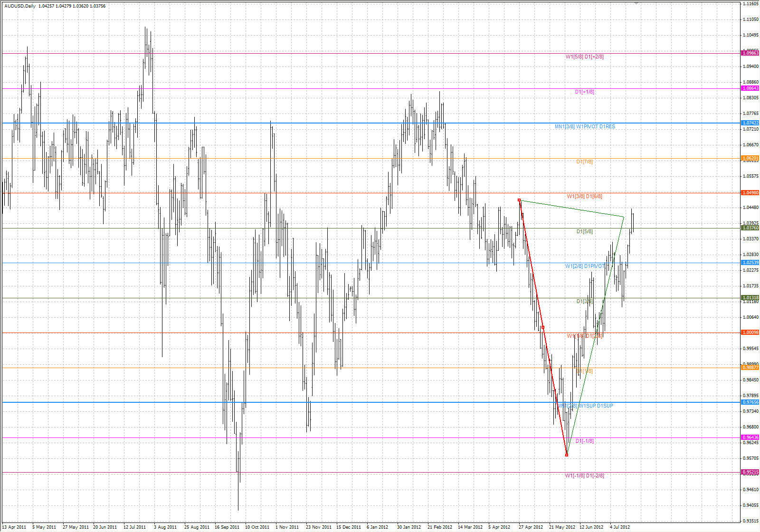Image resolution: width=760 pixels, height=532 pixels.
Task: Click the 1.00098 orange-red price tag
Action: [750, 332]
